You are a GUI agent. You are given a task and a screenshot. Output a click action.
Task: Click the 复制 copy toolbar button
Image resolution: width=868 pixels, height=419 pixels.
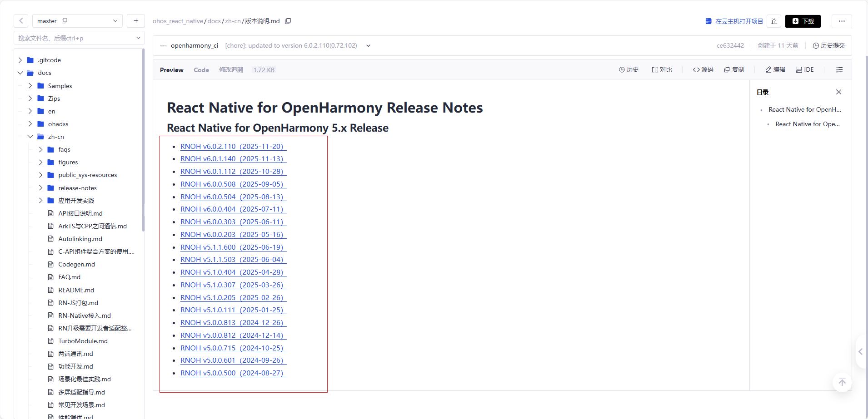tap(734, 69)
